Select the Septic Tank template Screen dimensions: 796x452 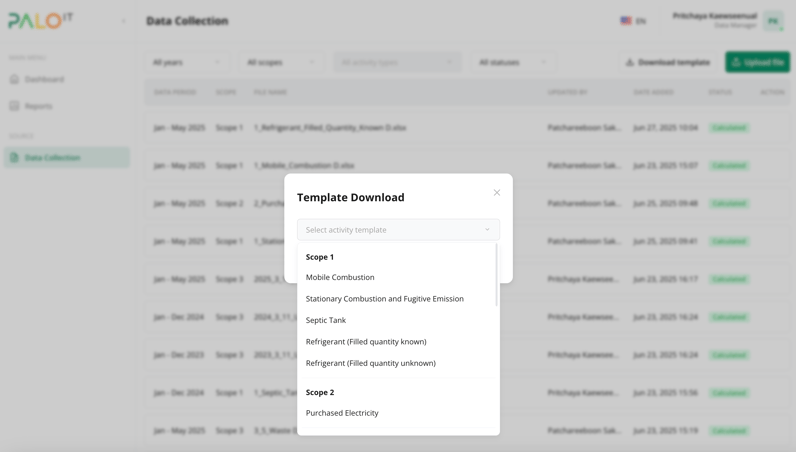[326, 320]
